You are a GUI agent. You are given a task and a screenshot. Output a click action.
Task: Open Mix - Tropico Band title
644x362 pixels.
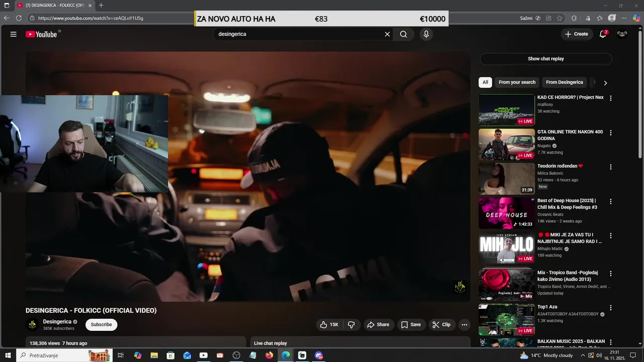coord(568,276)
